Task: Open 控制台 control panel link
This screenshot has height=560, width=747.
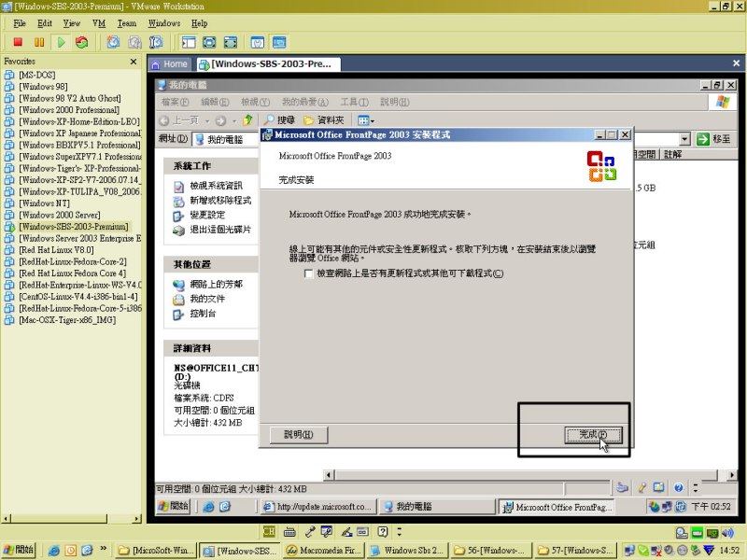Action: 203,314
